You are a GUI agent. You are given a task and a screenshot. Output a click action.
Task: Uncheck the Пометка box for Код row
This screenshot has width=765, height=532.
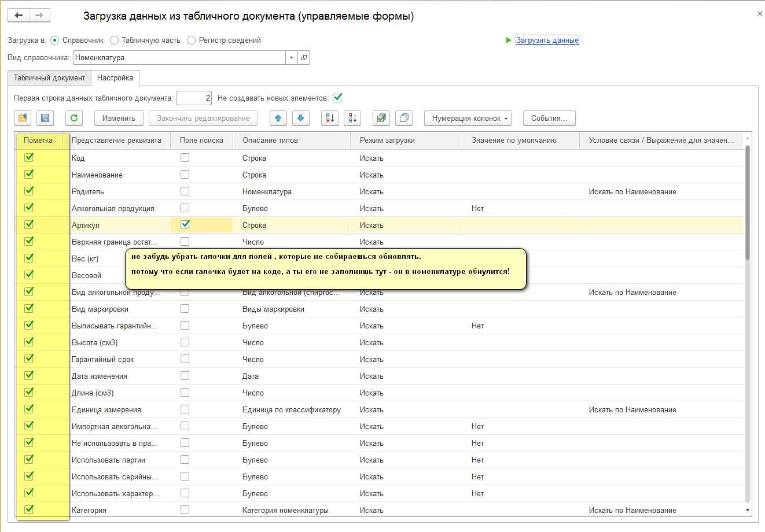pos(29,157)
